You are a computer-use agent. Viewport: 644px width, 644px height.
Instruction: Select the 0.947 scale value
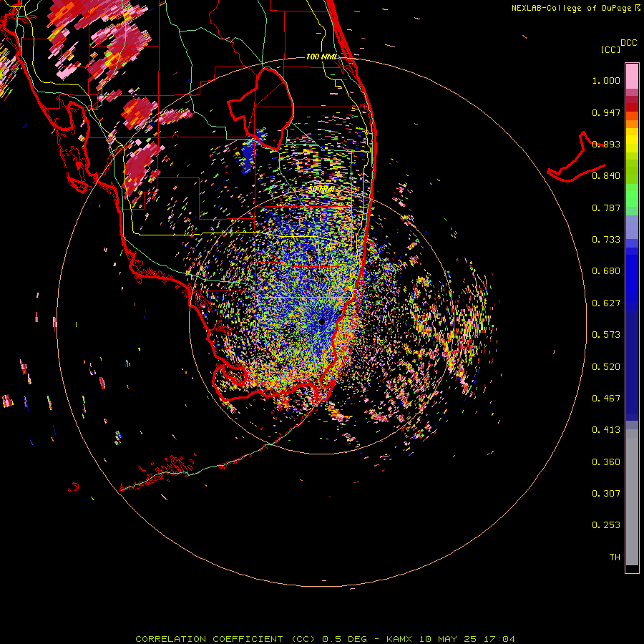[x=606, y=112]
